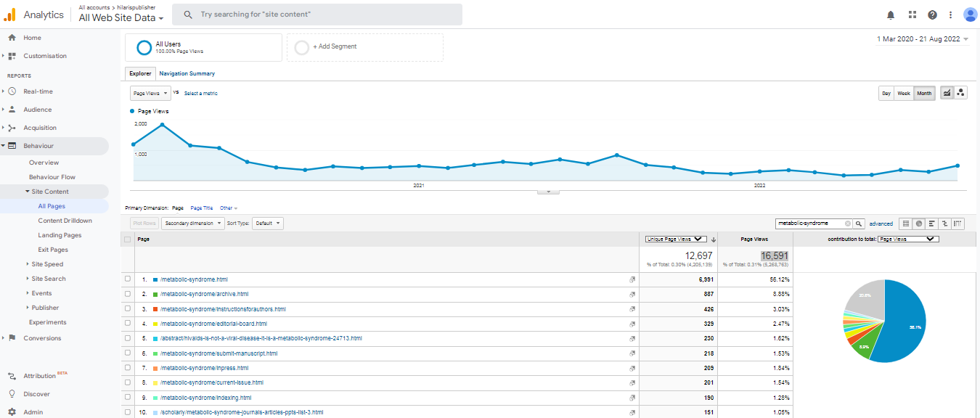
Task: Clear the metabolic-syndrome filter text
Action: [x=846, y=224]
